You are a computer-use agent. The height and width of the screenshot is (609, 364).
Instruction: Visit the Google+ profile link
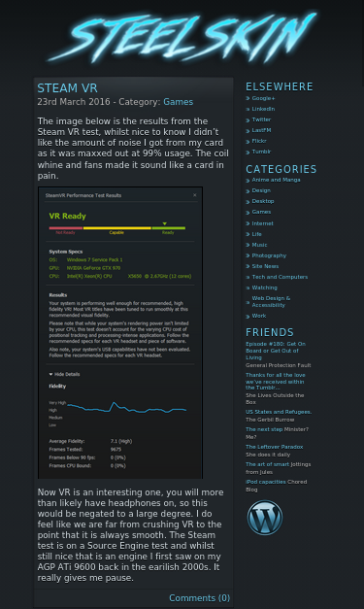pyautogui.click(x=263, y=98)
